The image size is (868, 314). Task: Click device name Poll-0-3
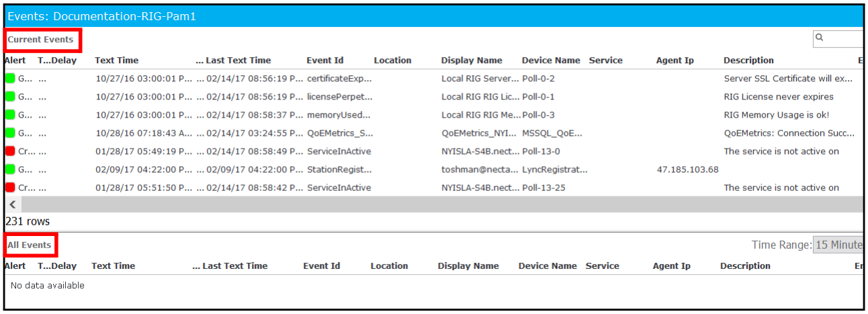pos(538,115)
